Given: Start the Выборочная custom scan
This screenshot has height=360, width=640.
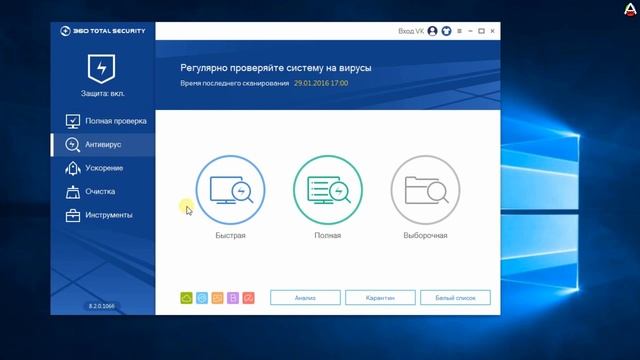Looking at the screenshot, I should point(425,190).
